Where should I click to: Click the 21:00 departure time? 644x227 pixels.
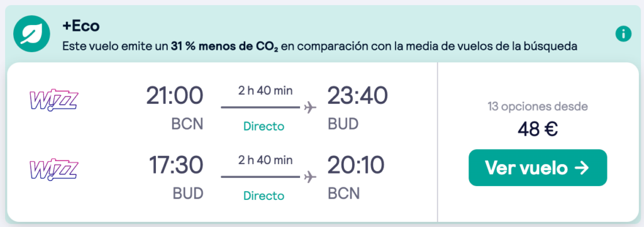coord(175,96)
